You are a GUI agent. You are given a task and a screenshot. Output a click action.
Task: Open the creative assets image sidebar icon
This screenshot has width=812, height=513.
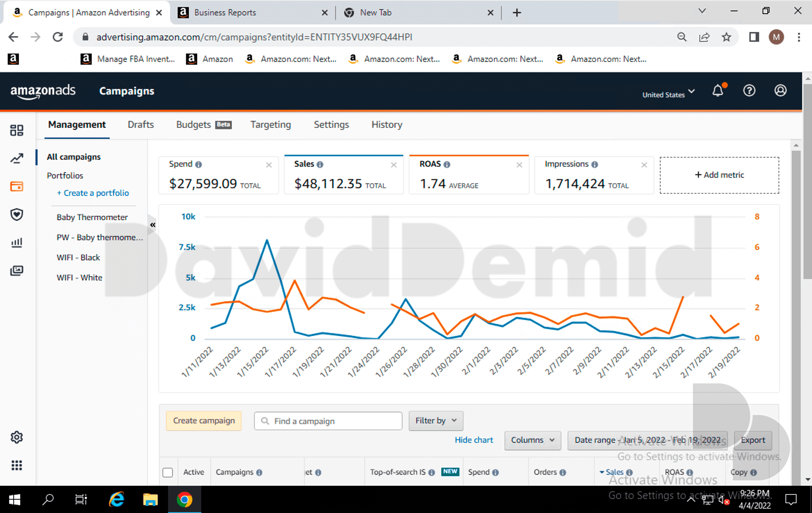17,270
